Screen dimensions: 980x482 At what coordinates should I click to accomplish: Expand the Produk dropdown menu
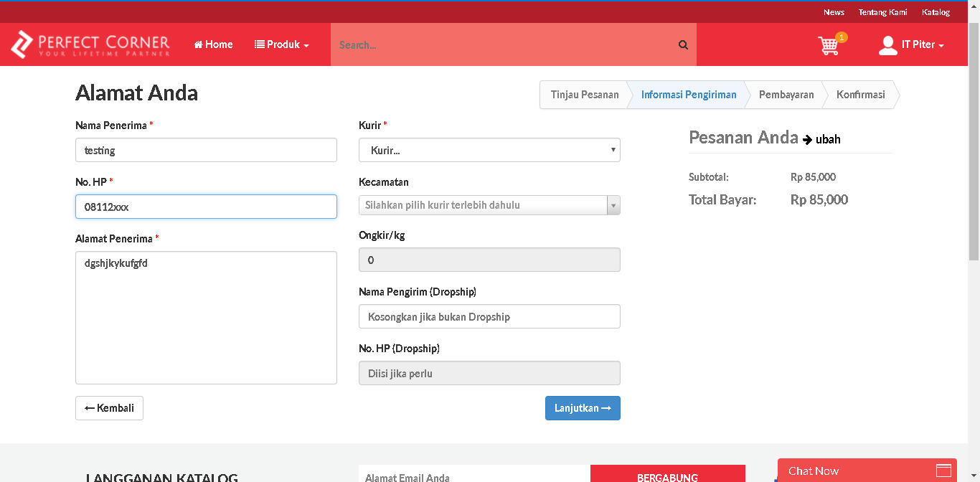[x=282, y=44]
